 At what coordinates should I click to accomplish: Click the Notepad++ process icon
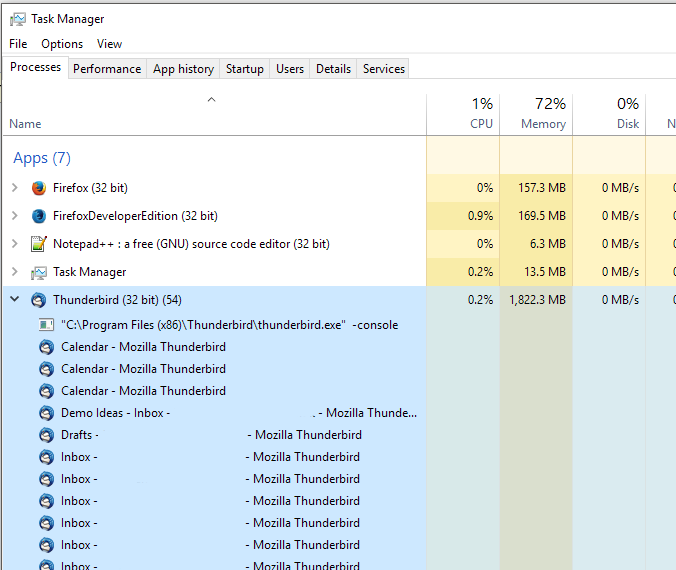point(39,244)
